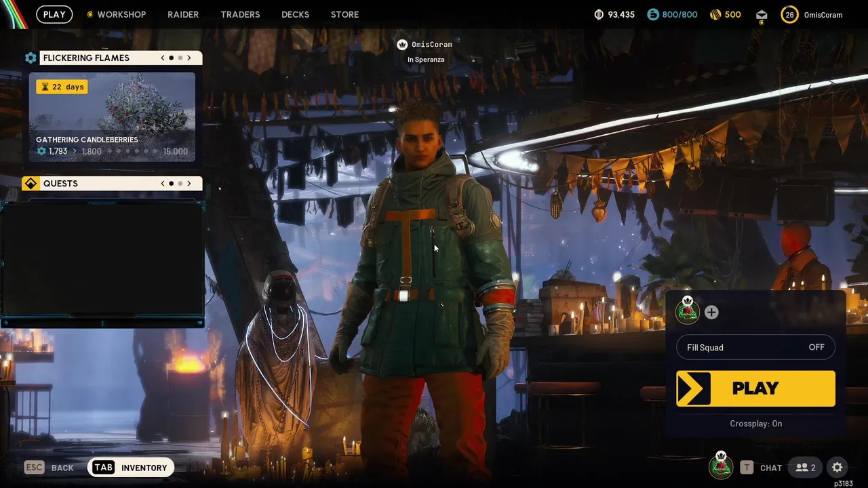The width and height of the screenshot is (868, 488).
Task: Go to the TRADERS tab
Action: click(240, 14)
